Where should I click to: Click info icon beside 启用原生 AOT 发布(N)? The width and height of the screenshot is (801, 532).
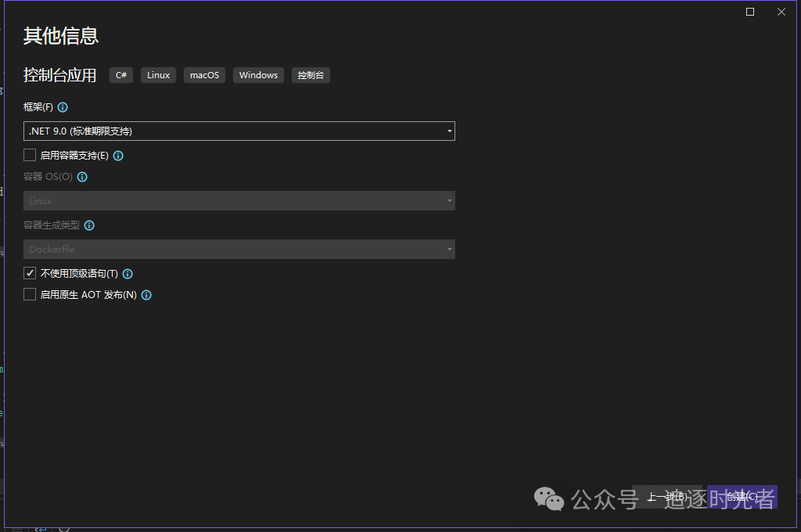146,295
